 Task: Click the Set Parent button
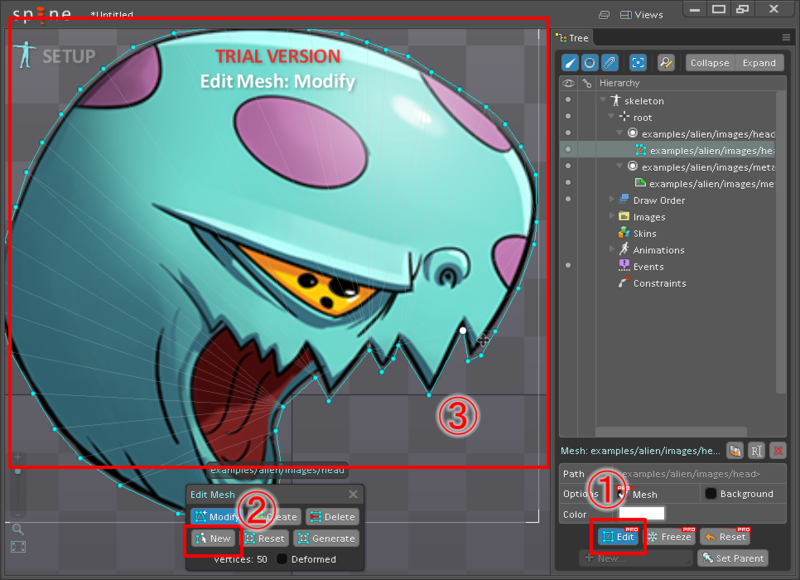pos(733,558)
